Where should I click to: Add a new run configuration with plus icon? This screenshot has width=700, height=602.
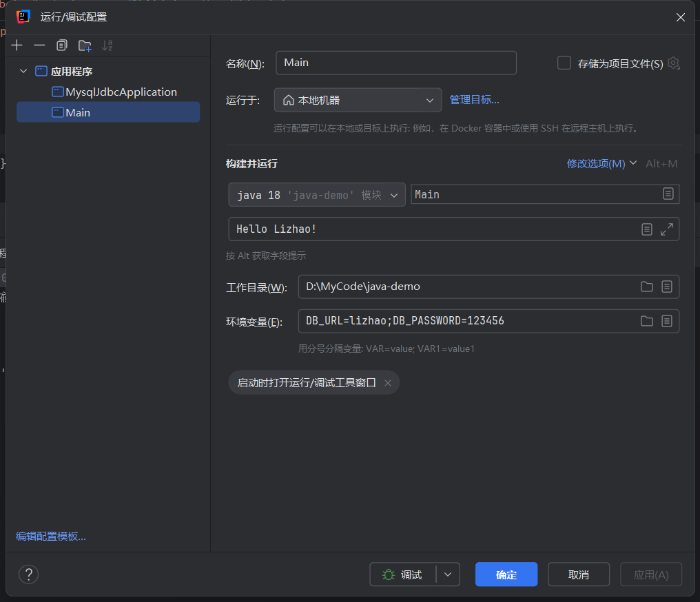click(x=17, y=45)
